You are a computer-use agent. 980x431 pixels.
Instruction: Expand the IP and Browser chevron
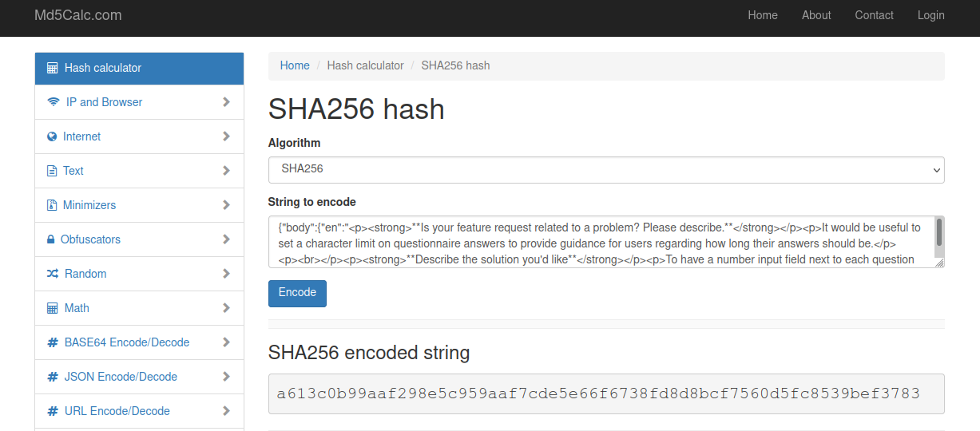(x=227, y=102)
